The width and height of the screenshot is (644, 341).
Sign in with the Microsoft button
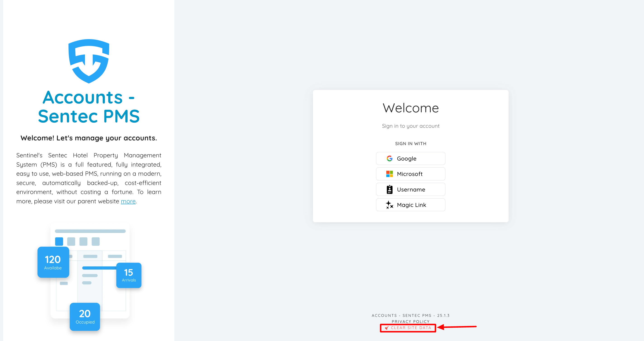click(411, 174)
